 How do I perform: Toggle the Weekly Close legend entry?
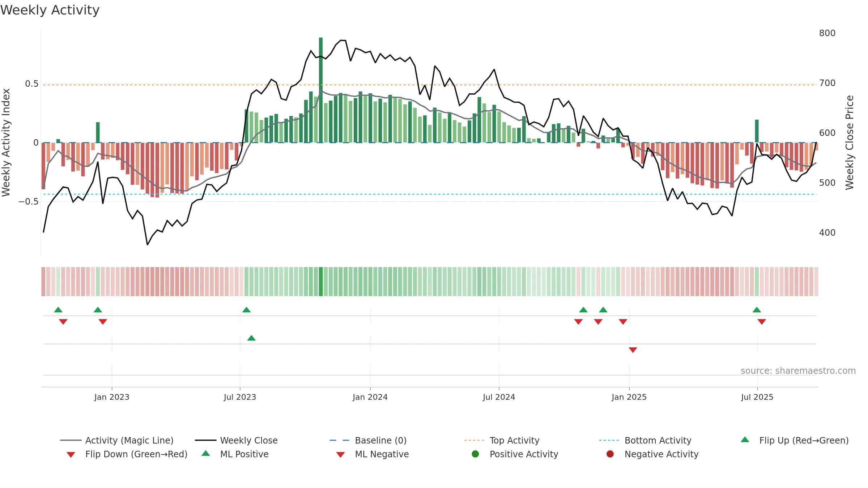pos(236,440)
